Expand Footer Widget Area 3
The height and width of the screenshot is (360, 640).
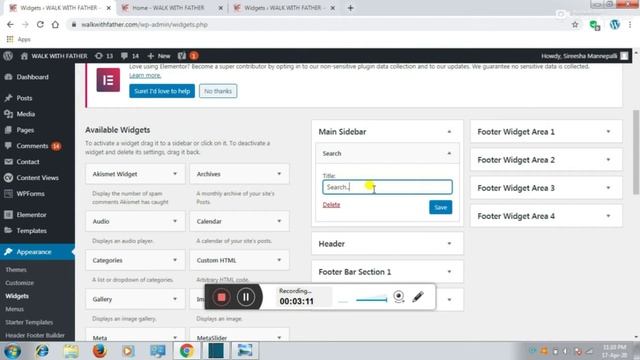(608, 188)
